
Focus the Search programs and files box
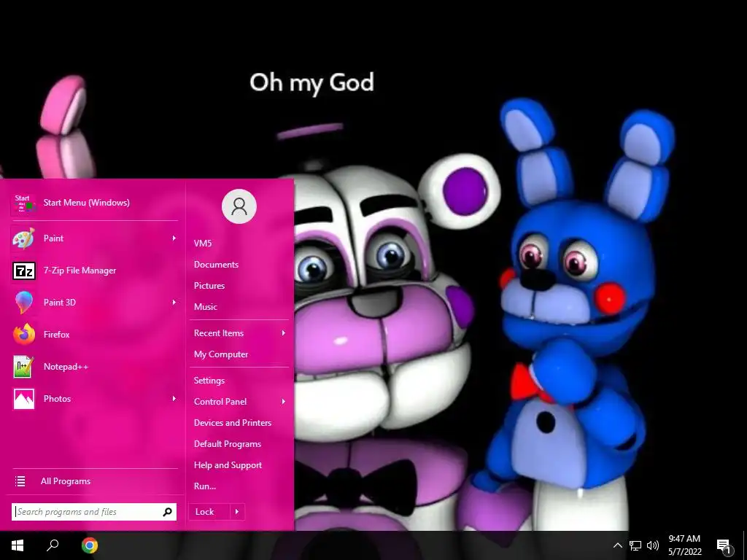pyautogui.click(x=94, y=512)
